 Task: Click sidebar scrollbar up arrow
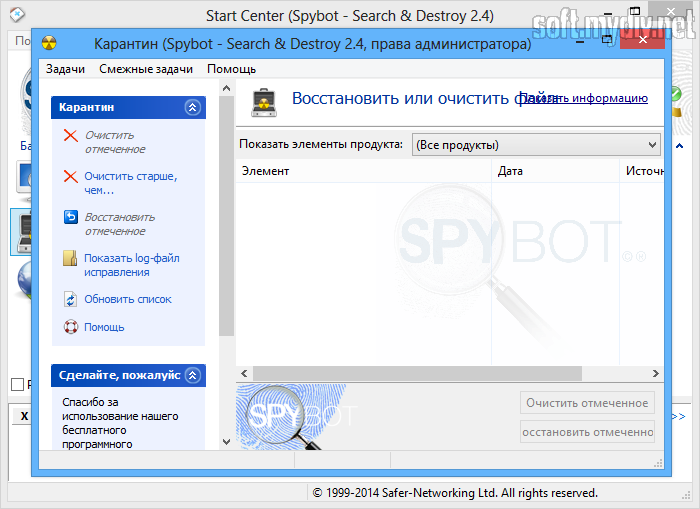point(226,88)
